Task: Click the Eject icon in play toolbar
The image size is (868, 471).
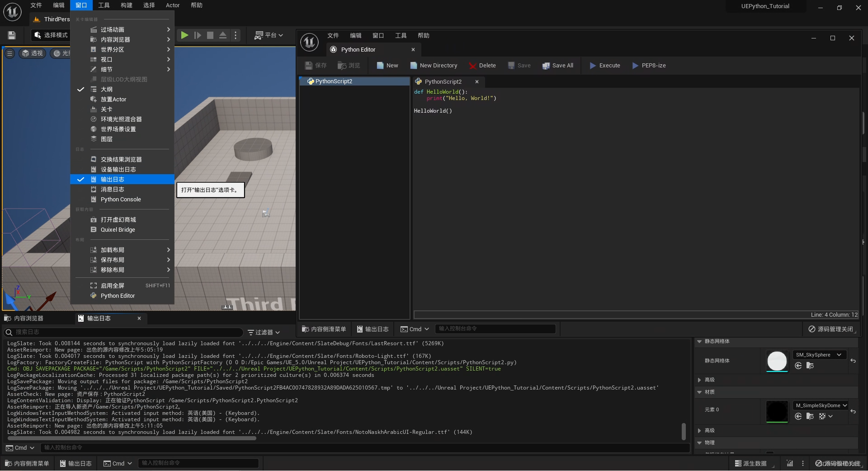Action: click(223, 35)
